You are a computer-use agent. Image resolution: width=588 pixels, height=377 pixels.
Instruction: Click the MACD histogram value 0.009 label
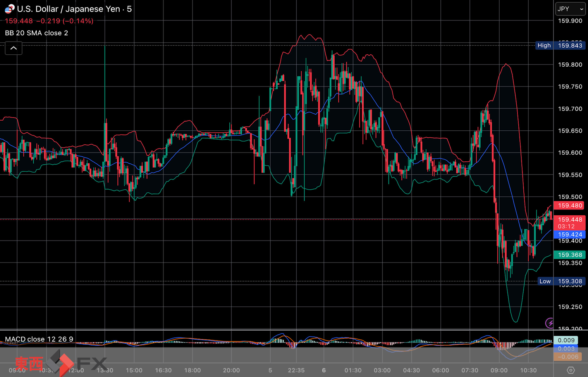(x=566, y=340)
